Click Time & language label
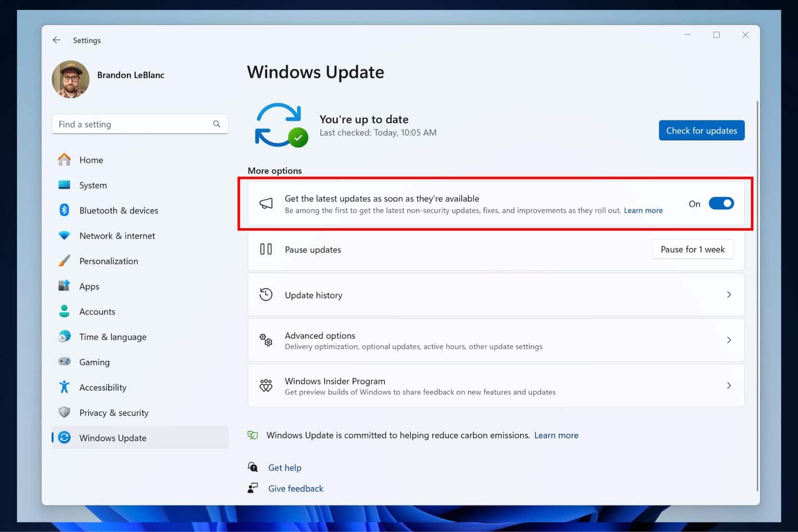 (113, 337)
